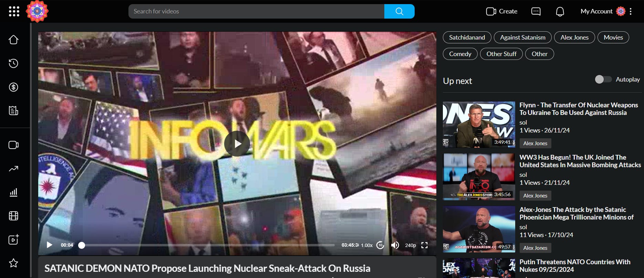Open Flynn nuclear weapons video thumbnail

[x=479, y=125]
